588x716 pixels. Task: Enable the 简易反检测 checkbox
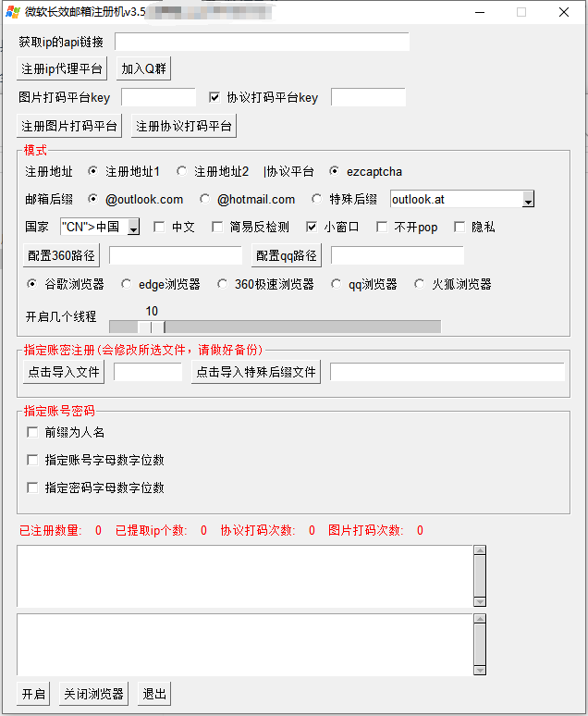tap(217, 227)
